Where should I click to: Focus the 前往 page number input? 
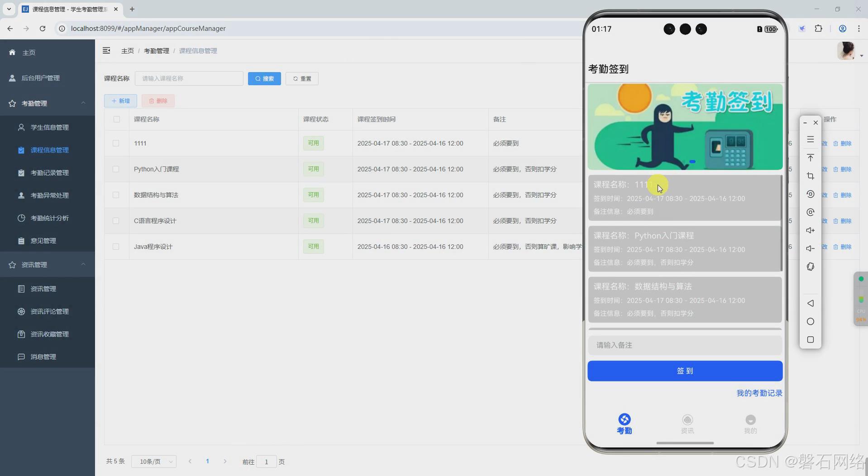tap(267, 462)
